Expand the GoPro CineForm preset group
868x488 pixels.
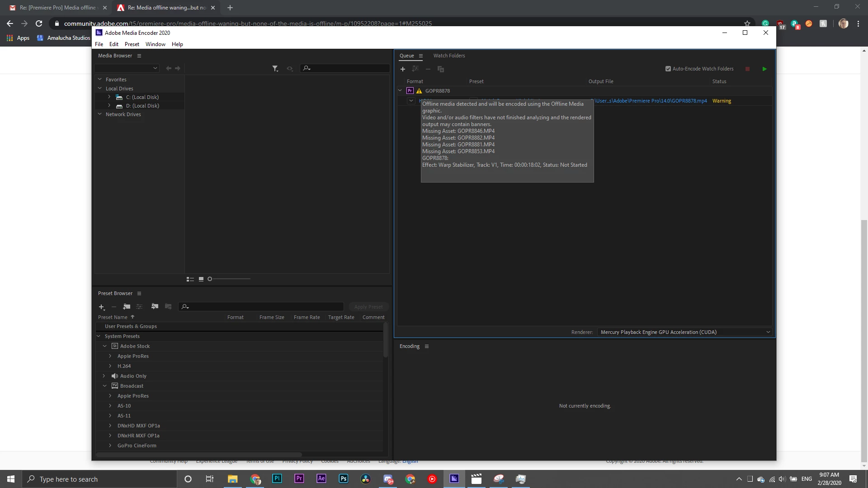[x=110, y=446]
